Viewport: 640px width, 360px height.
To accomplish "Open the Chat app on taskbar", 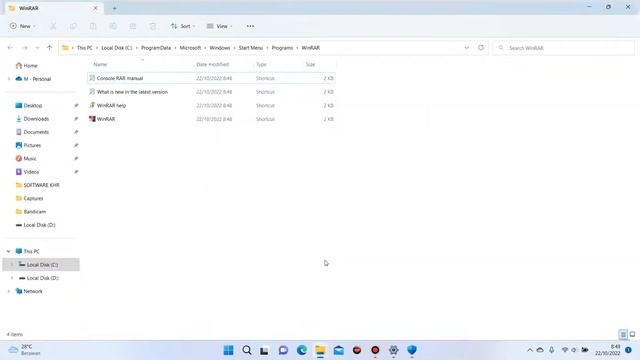I will (283, 350).
